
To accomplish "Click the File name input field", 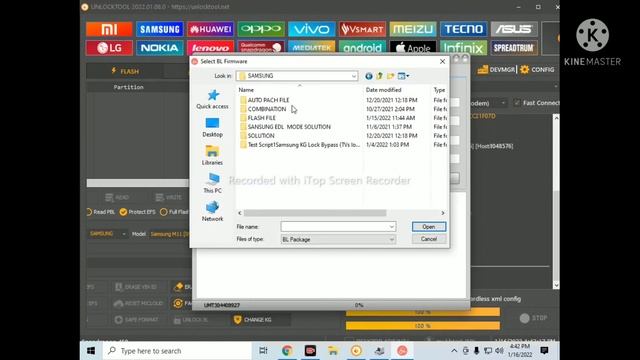I will 334,227.
